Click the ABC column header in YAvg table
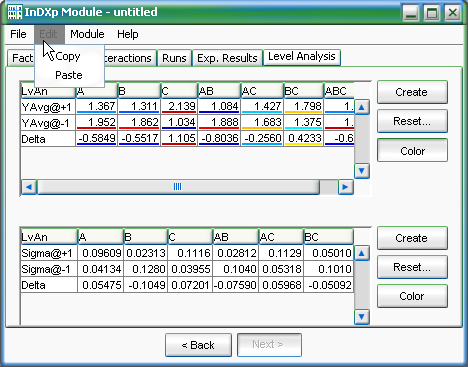Viewport: 468px width, 367px height. tap(339, 91)
